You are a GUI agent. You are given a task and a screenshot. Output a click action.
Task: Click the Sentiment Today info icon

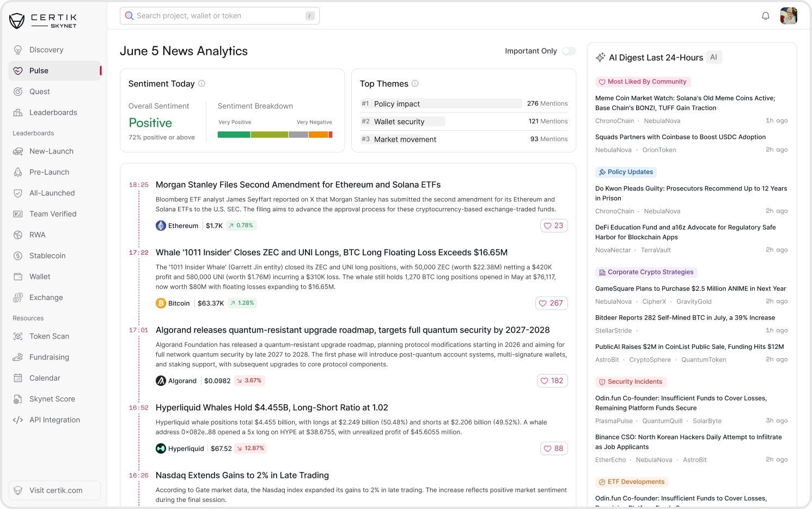click(x=202, y=83)
